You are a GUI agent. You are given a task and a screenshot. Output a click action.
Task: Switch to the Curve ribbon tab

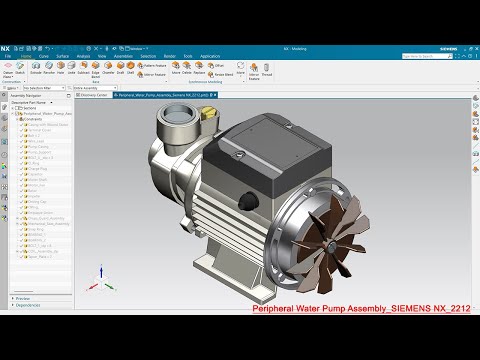click(44, 56)
